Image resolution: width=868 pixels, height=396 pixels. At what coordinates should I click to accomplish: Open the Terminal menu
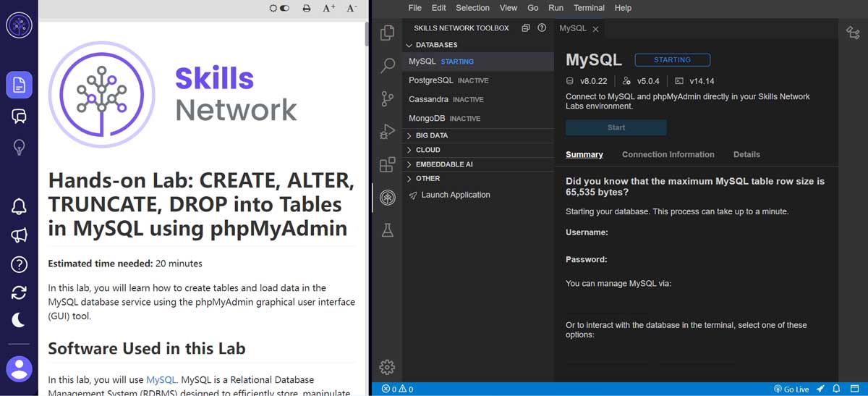[x=589, y=8]
